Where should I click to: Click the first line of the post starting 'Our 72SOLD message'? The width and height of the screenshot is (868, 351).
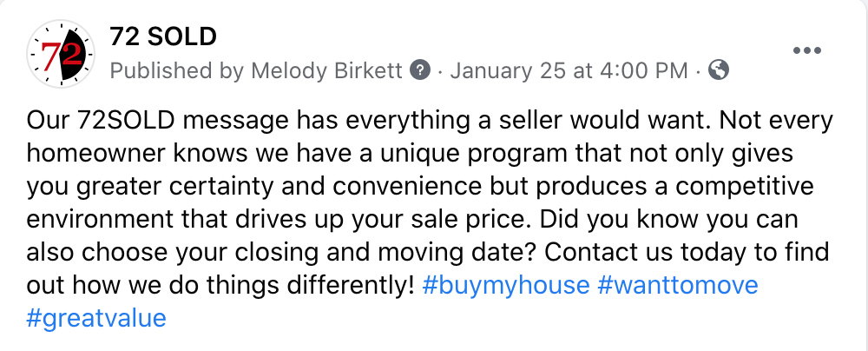(430, 122)
